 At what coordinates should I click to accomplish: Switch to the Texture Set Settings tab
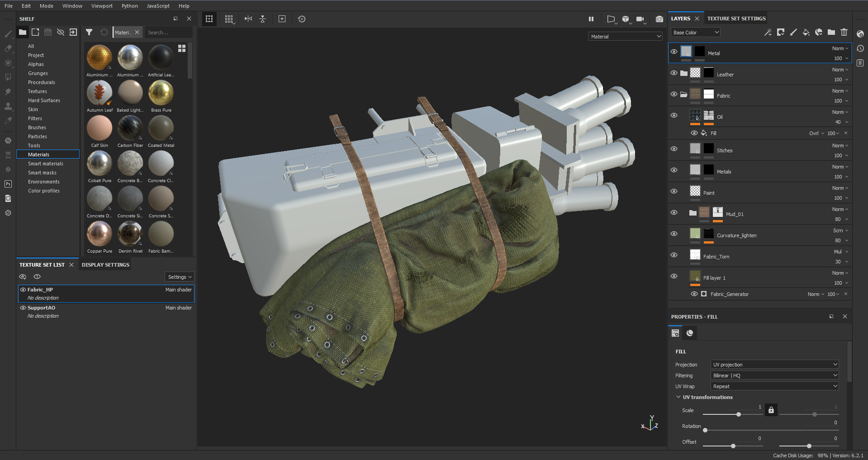tap(736, 19)
